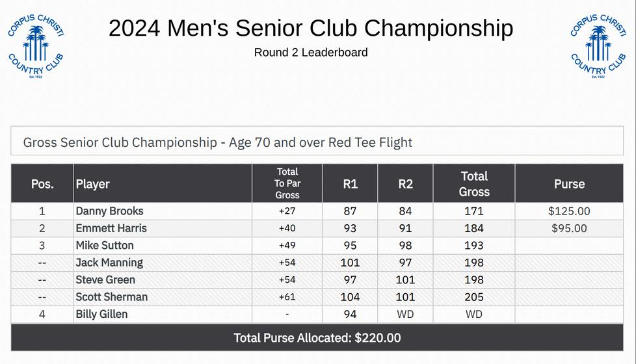The width and height of the screenshot is (636, 364).
Task: Select player Danny Brooks
Action: click(x=109, y=211)
